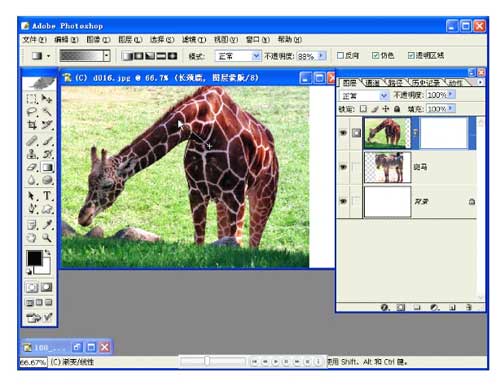
Task: Select the Lasso tool
Action: [32, 111]
